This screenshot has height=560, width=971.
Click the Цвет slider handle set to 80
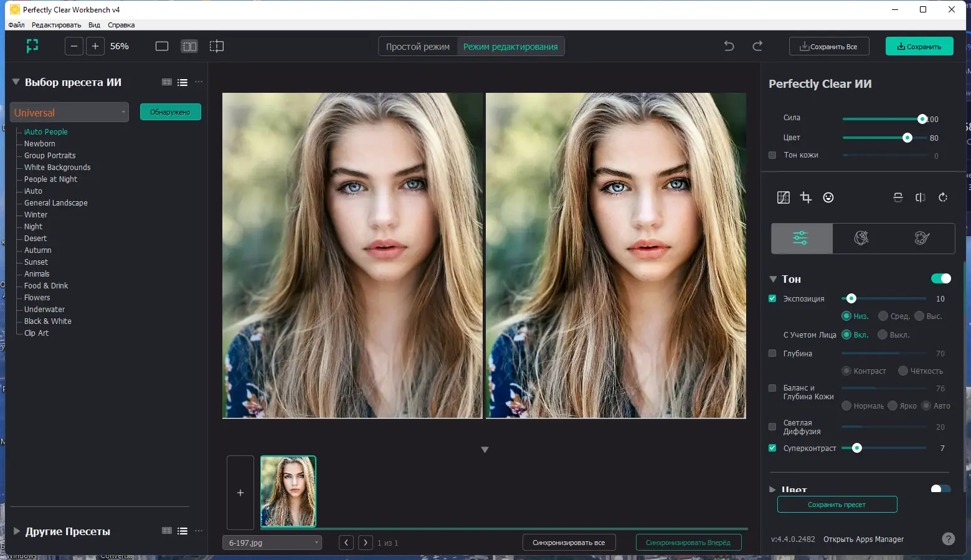click(907, 138)
